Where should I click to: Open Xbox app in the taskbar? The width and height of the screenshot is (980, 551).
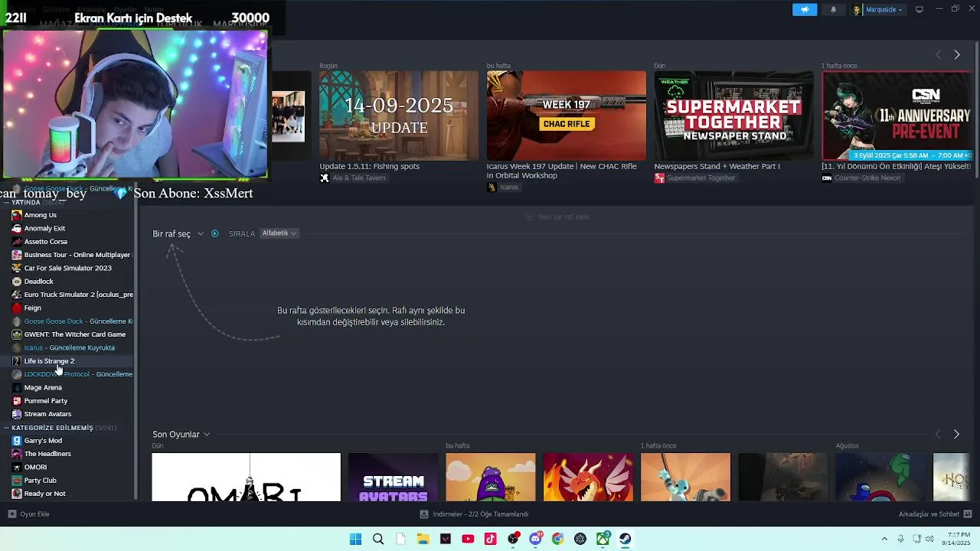pos(603,539)
